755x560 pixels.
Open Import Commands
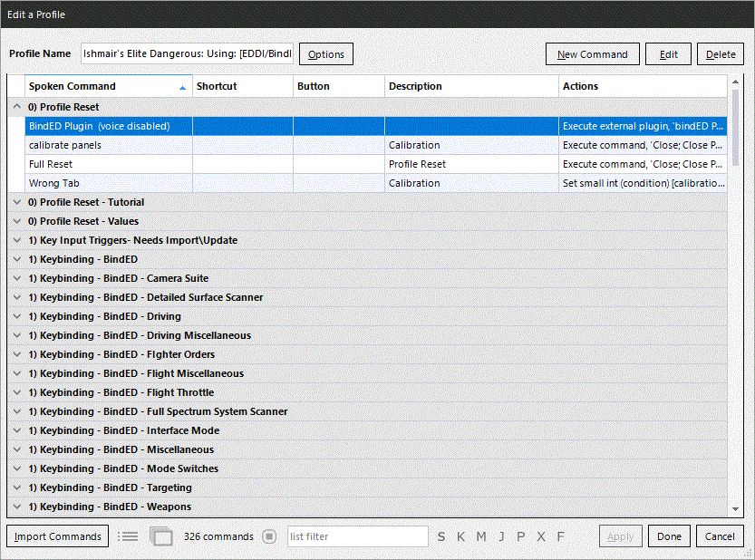click(58, 536)
